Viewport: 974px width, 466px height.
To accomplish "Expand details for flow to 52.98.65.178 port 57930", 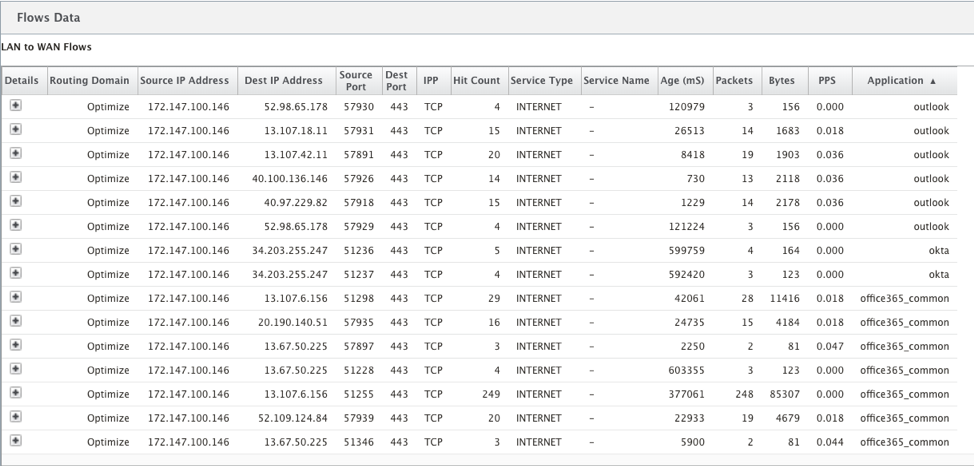I will 16,106.
